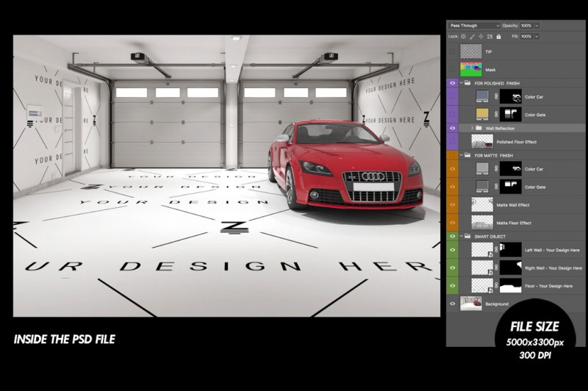The height and width of the screenshot is (391, 588).
Task: Click the FOR POLISHED FINISH folder icon
Action: (467, 83)
